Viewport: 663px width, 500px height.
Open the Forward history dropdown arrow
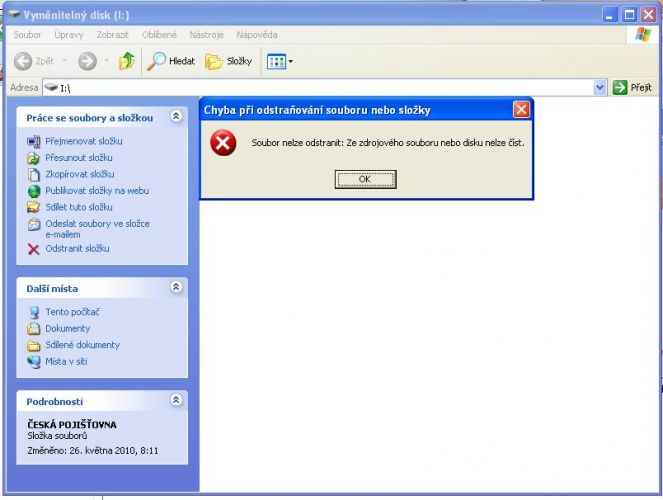pyautogui.click(x=107, y=61)
